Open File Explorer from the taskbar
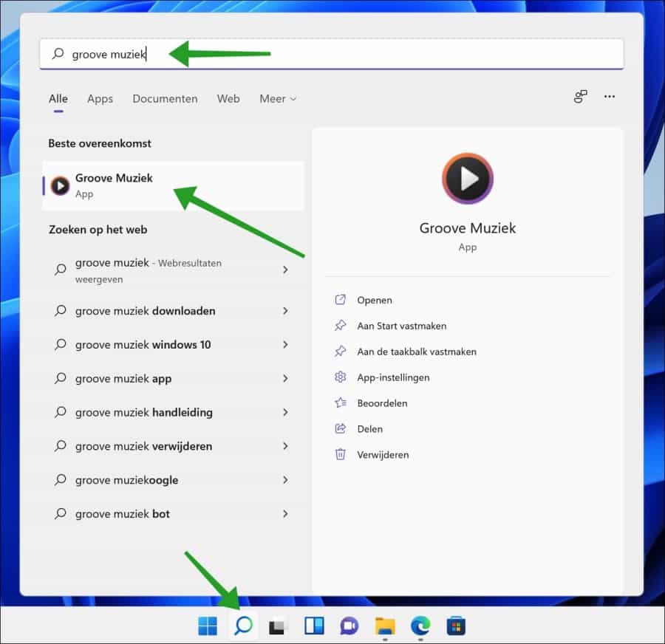Screen dimensions: 665x644 (x=385, y=626)
